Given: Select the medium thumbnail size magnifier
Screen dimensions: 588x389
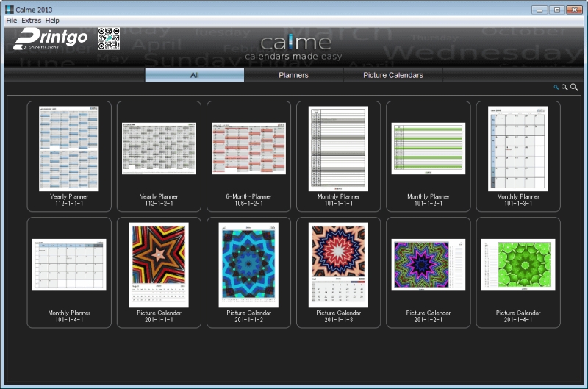Looking at the screenshot, I should pyautogui.click(x=564, y=88).
